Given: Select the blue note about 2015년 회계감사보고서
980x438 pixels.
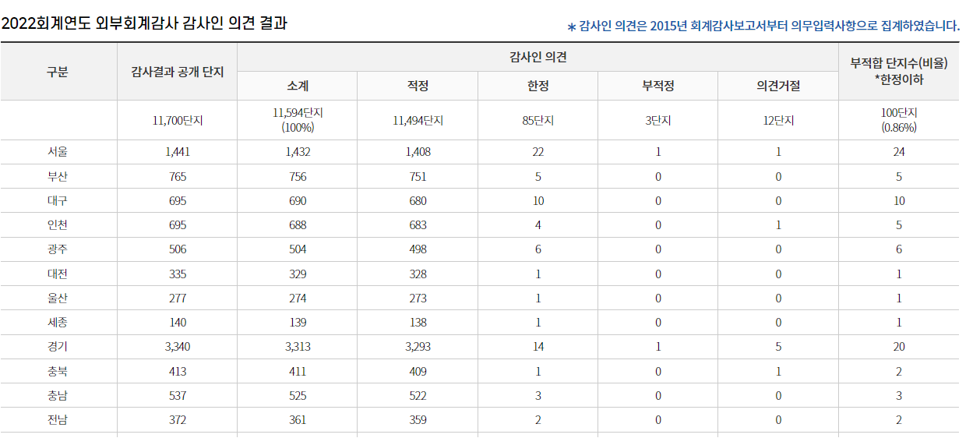Looking at the screenshot, I should [x=763, y=26].
